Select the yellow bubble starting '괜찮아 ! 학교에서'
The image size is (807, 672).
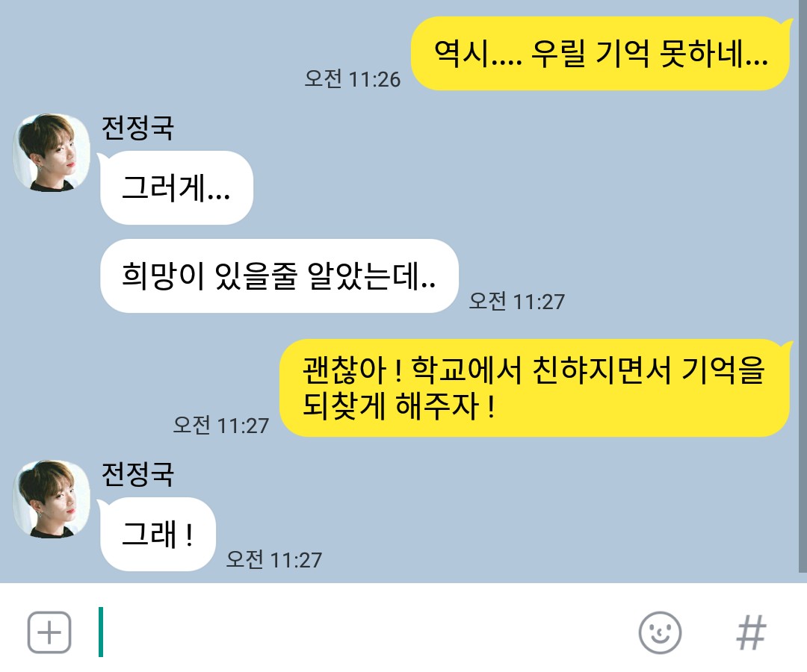coord(535,388)
